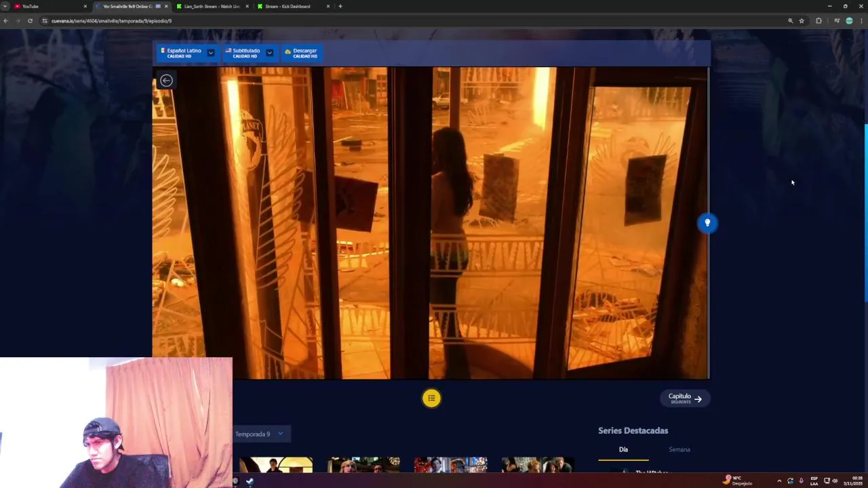The width and height of the screenshot is (868, 488).
Task: Open the browser three-dot menu
Action: (x=861, y=21)
